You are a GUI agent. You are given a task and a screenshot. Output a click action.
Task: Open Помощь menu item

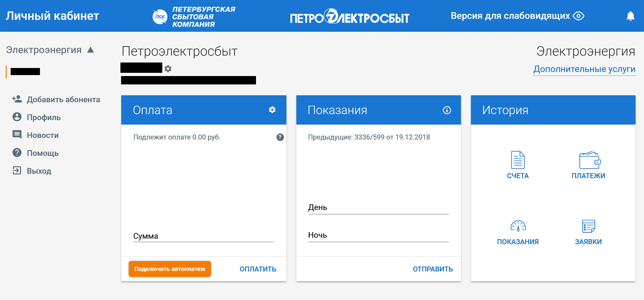click(x=43, y=153)
